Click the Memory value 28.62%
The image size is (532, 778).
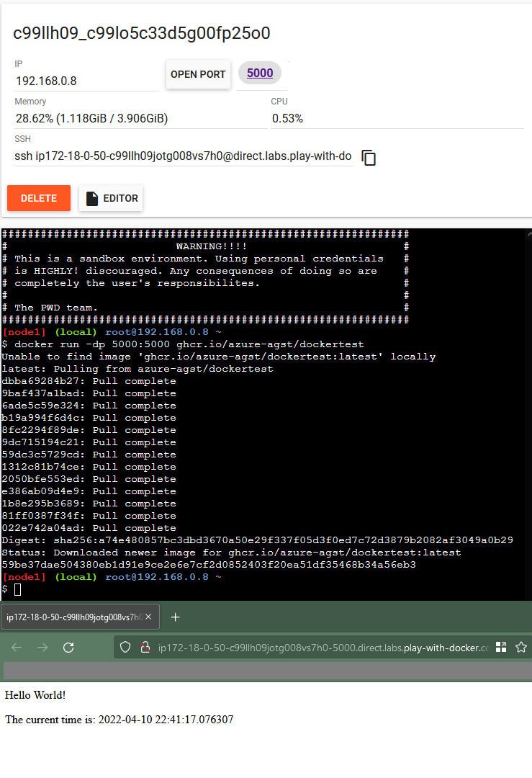91,119
